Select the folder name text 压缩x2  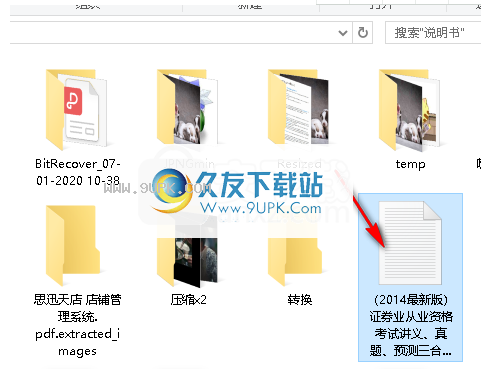pyautogui.click(x=188, y=300)
